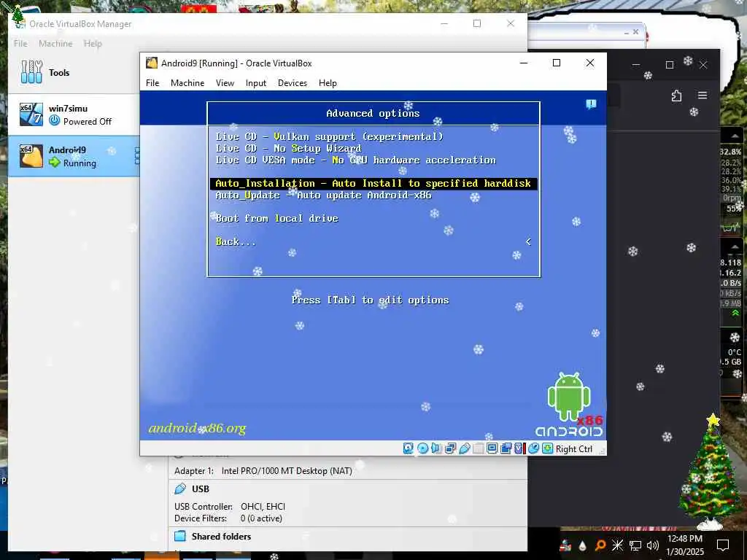Click the greyed shared folders indicator in VM status bar
The width and height of the screenshot is (747, 560).
pos(479,448)
